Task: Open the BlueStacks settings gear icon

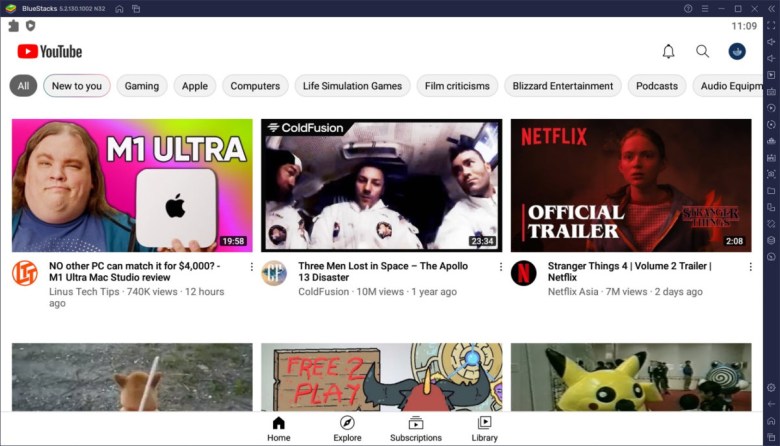Action: (x=770, y=387)
